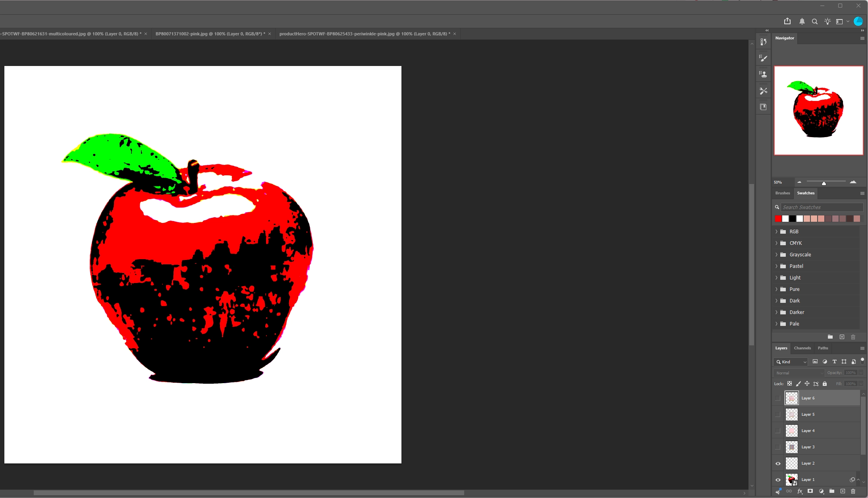Create a new layer in Layers panel

click(x=843, y=491)
